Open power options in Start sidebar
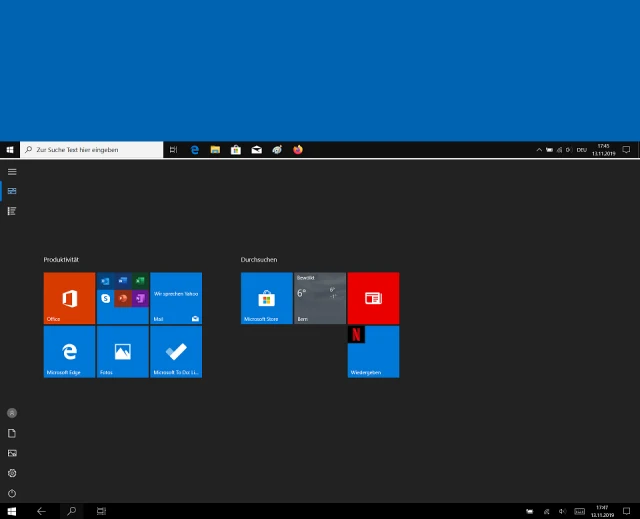640x519 pixels. click(x=12, y=493)
